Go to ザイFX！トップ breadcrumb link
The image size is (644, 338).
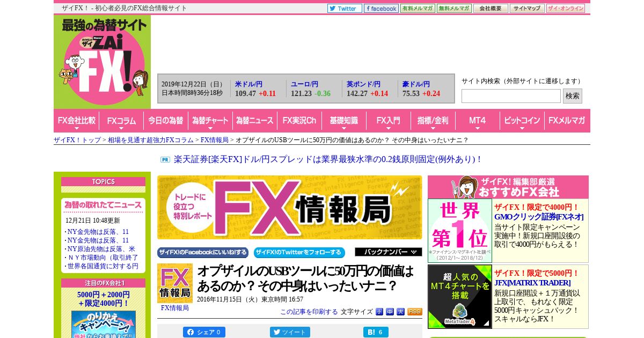77,140
